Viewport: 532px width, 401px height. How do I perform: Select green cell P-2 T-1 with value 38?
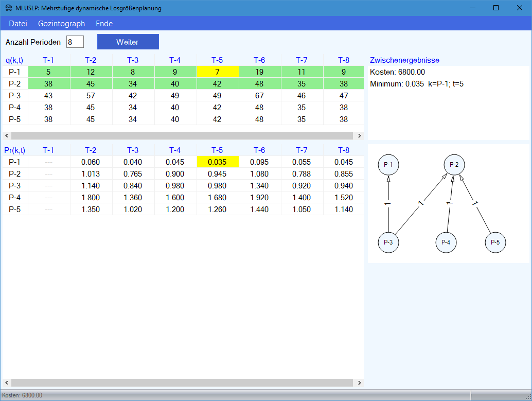click(48, 84)
